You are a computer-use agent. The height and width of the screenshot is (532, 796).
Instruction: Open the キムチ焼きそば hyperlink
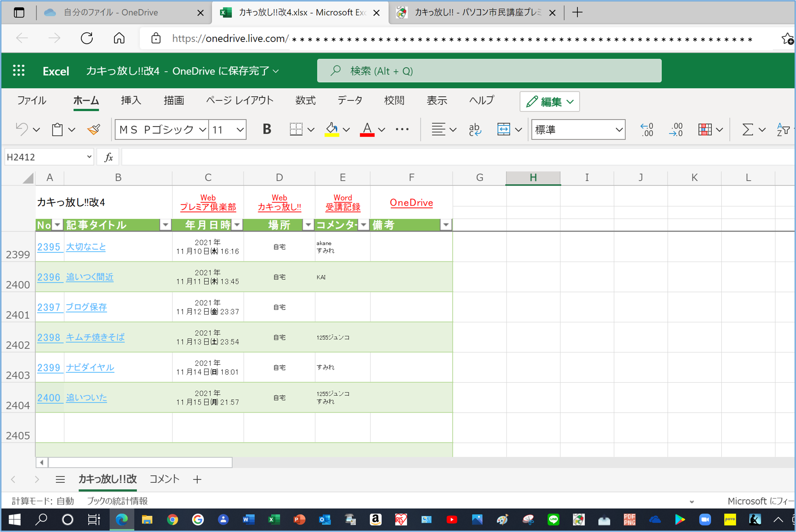(x=95, y=337)
